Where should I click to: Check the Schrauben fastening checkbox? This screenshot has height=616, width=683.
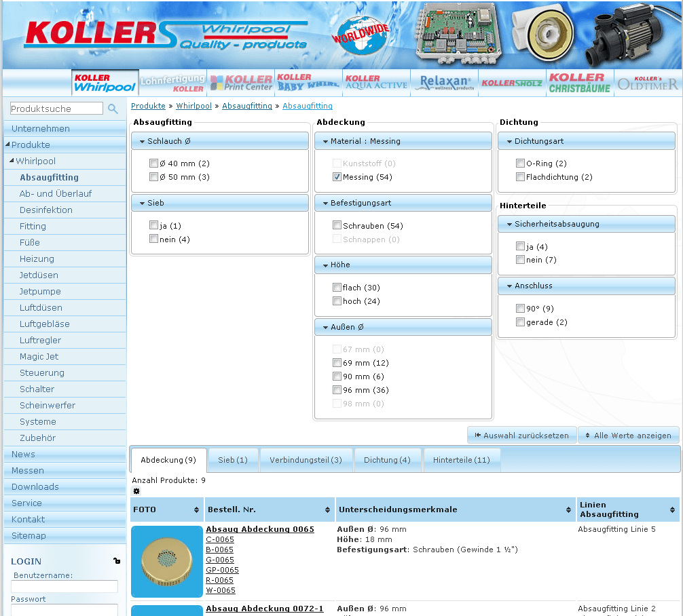[337, 225]
